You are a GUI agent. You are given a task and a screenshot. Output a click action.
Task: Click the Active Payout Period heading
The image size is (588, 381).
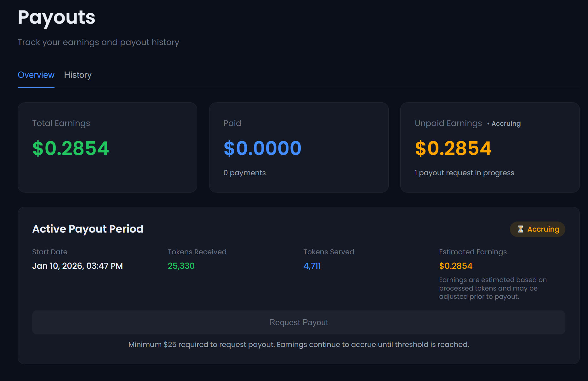point(88,229)
